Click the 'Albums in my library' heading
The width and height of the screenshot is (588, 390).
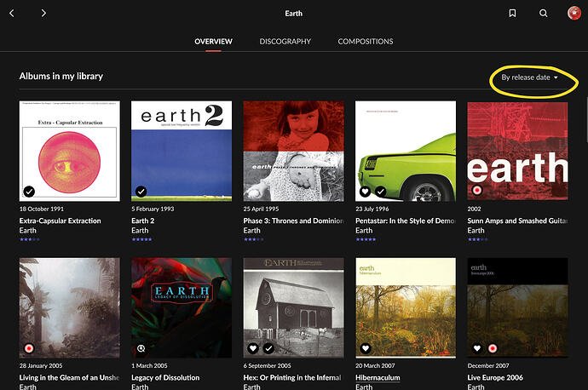tap(61, 77)
